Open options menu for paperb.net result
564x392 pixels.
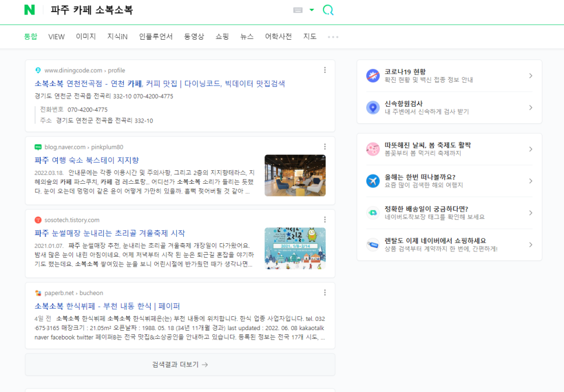[325, 292]
